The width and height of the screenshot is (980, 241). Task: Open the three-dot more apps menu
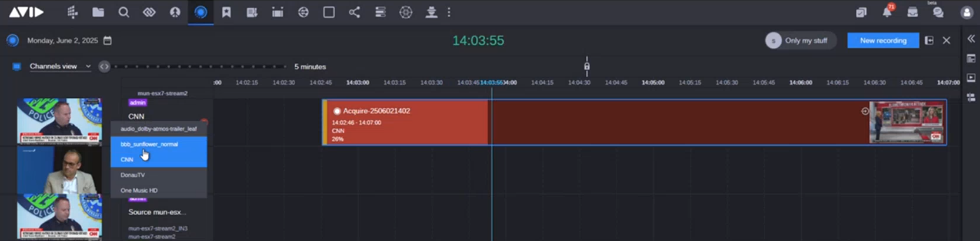(x=449, y=12)
